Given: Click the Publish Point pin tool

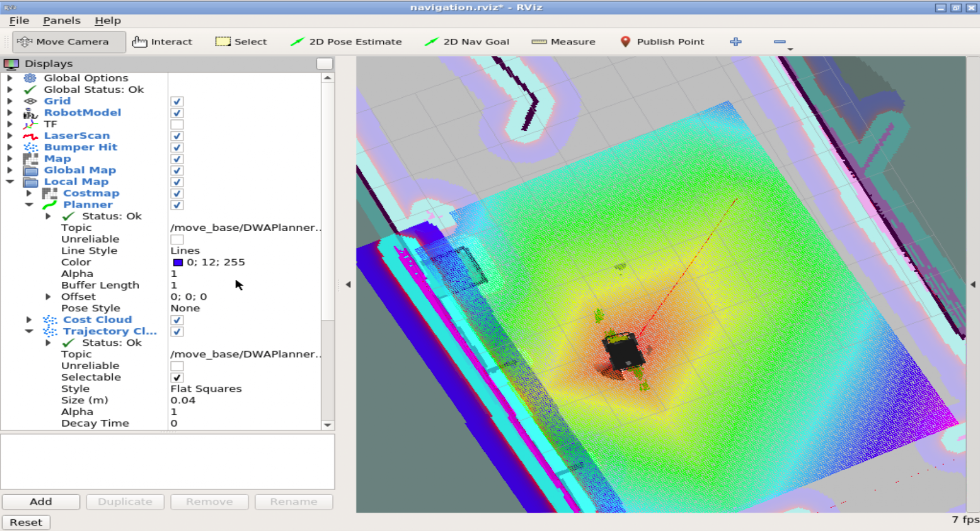Looking at the screenshot, I should [662, 42].
